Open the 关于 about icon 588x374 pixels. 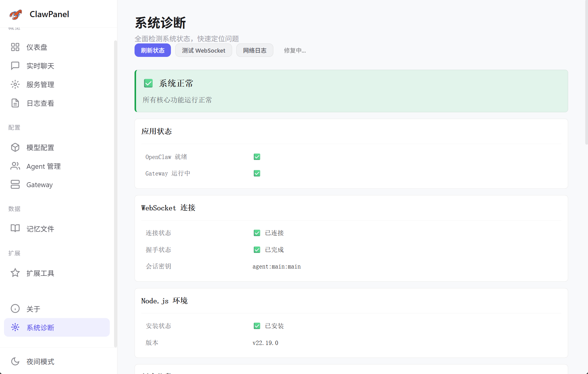[x=15, y=309]
